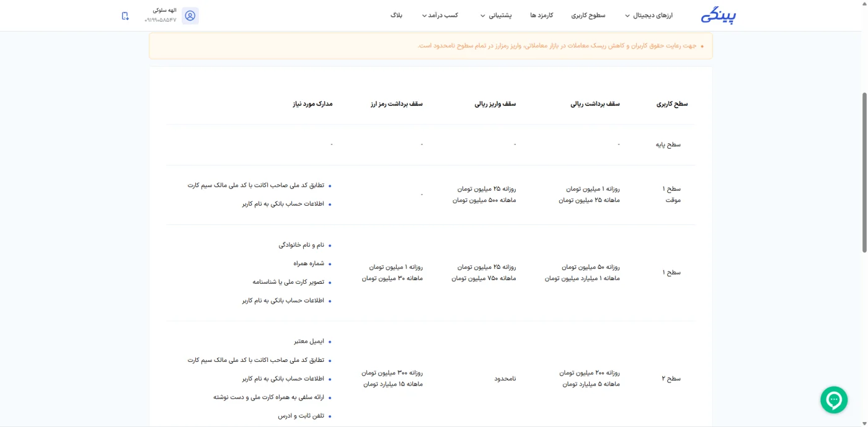
Task: Expand the پشتیبانی dropdown menu
Action: click(496, 15)
